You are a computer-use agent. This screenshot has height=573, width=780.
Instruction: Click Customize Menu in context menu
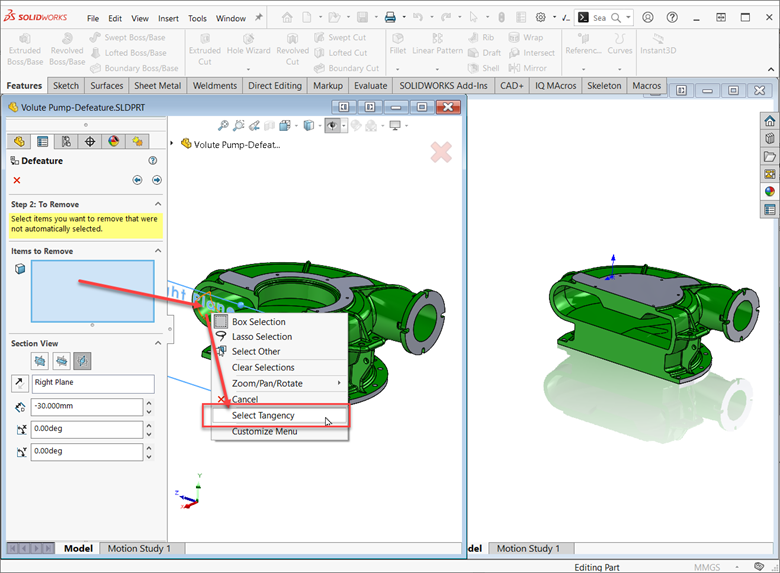[280, 432]
